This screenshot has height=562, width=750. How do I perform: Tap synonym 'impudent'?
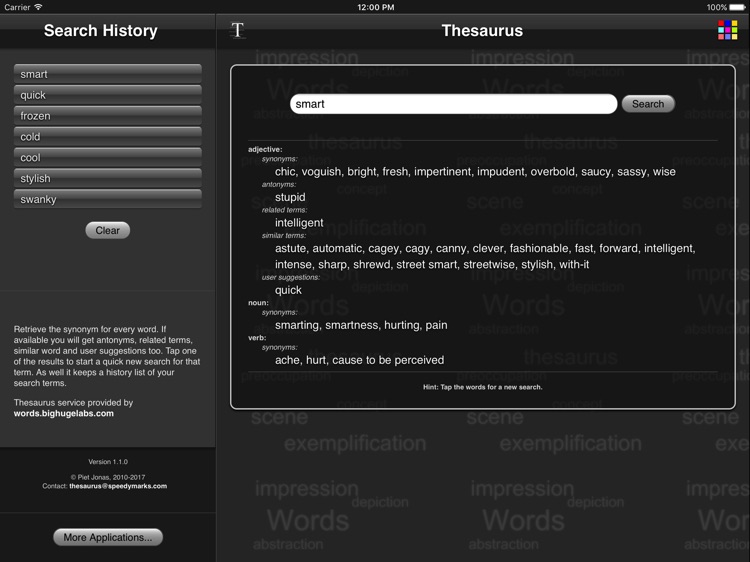pos(501,172)
